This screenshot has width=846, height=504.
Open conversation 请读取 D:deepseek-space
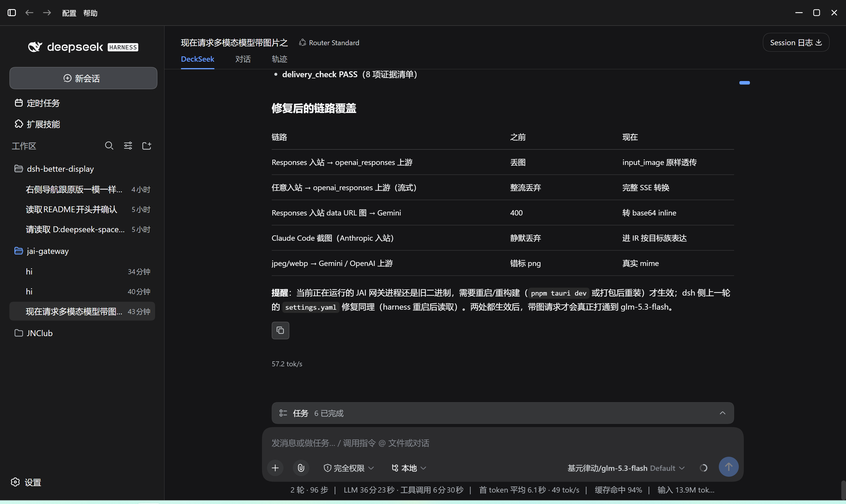(82, 229)
